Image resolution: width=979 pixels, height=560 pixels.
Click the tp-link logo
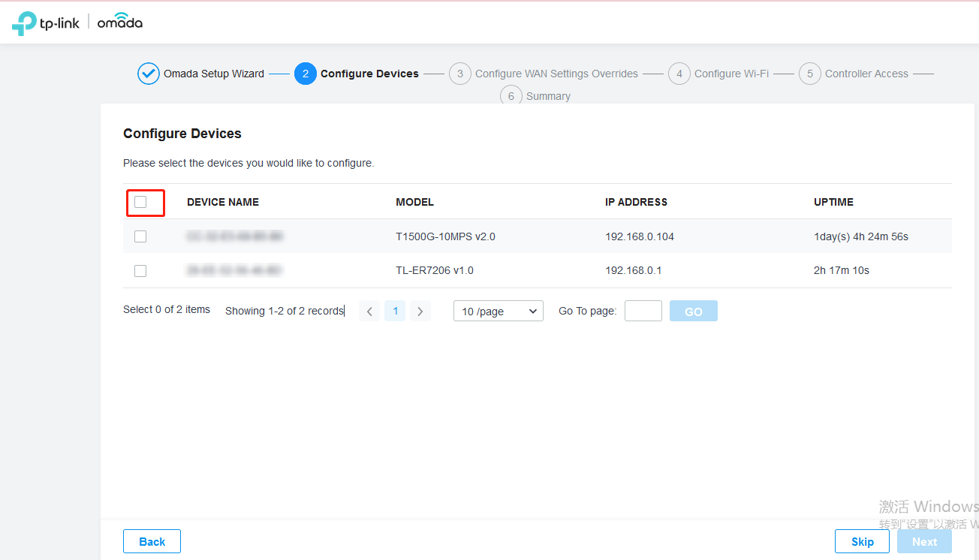[46, 22]
